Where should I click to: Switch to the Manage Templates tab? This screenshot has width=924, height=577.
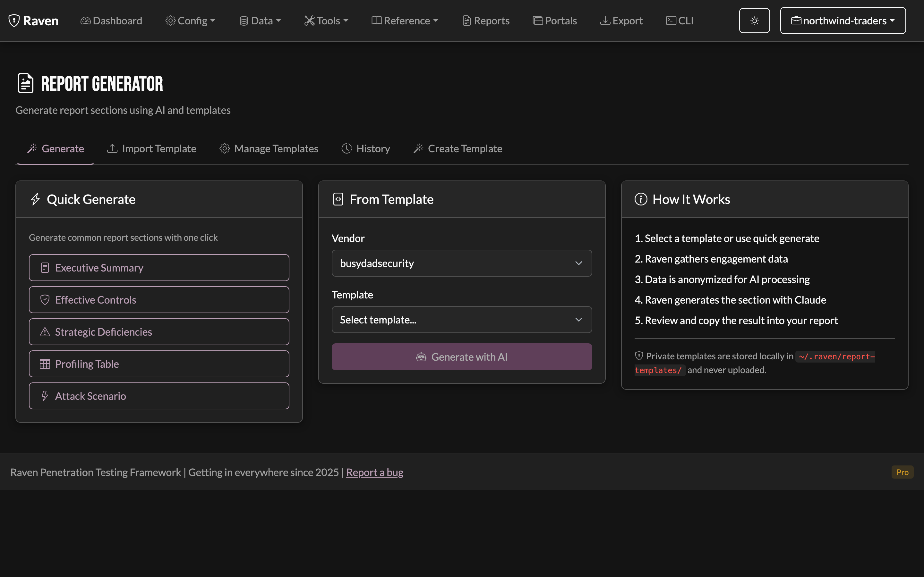click(x=269, y=148)
